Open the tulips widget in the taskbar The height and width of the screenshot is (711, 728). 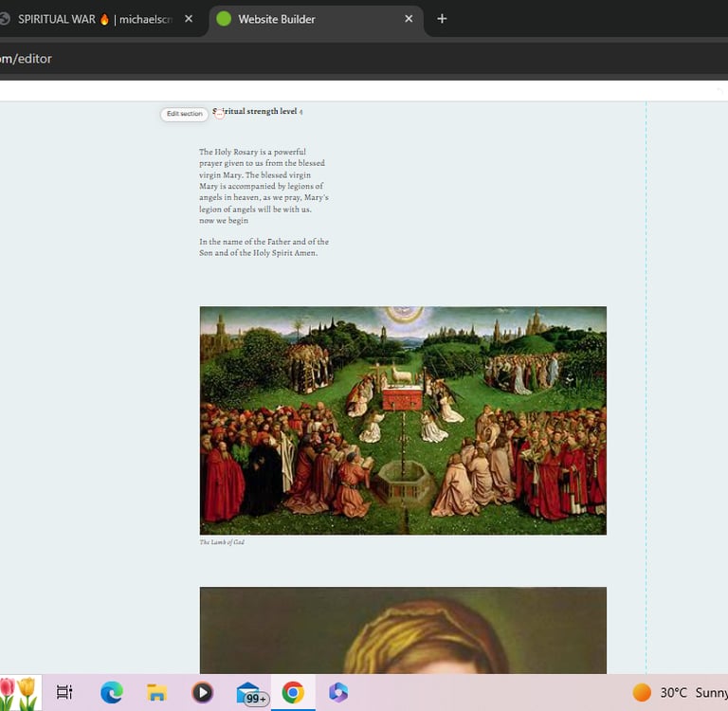[x=19, y=692]
